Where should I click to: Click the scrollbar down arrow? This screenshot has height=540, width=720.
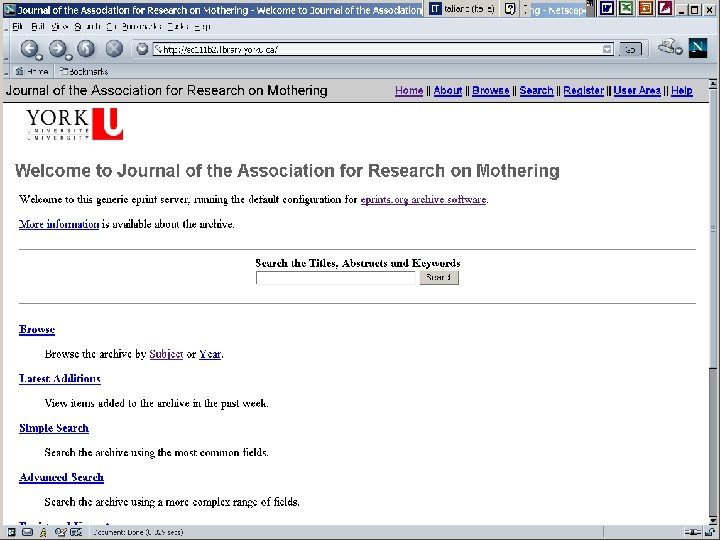pyautogui.click(x=713, y=520)
